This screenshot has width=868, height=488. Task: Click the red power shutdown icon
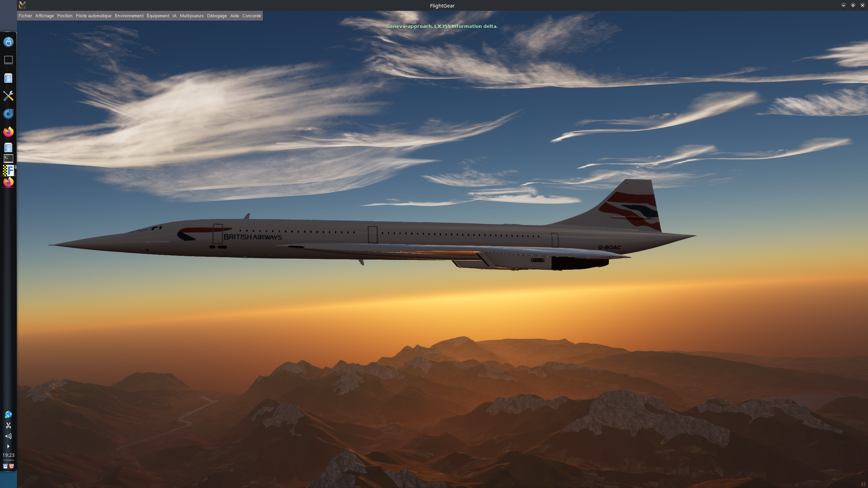[x=12, y=466]
